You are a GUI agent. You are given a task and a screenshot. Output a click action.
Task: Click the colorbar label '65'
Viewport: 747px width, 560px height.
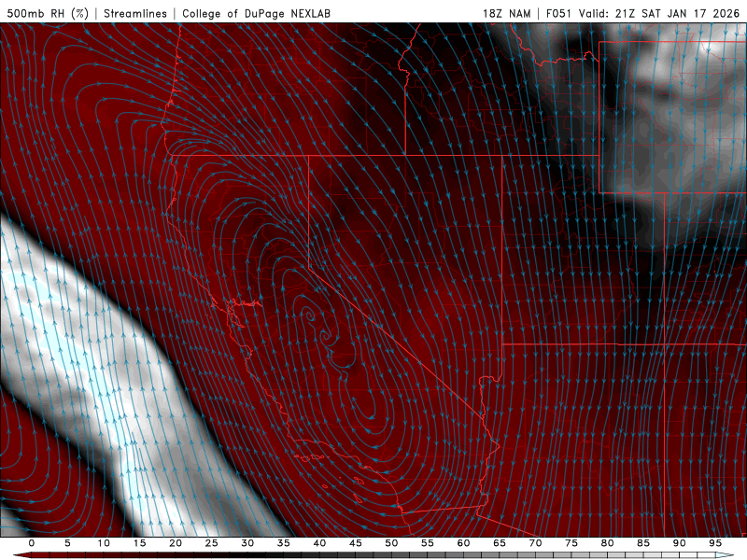pyautogui.click(x=500, y=543)
